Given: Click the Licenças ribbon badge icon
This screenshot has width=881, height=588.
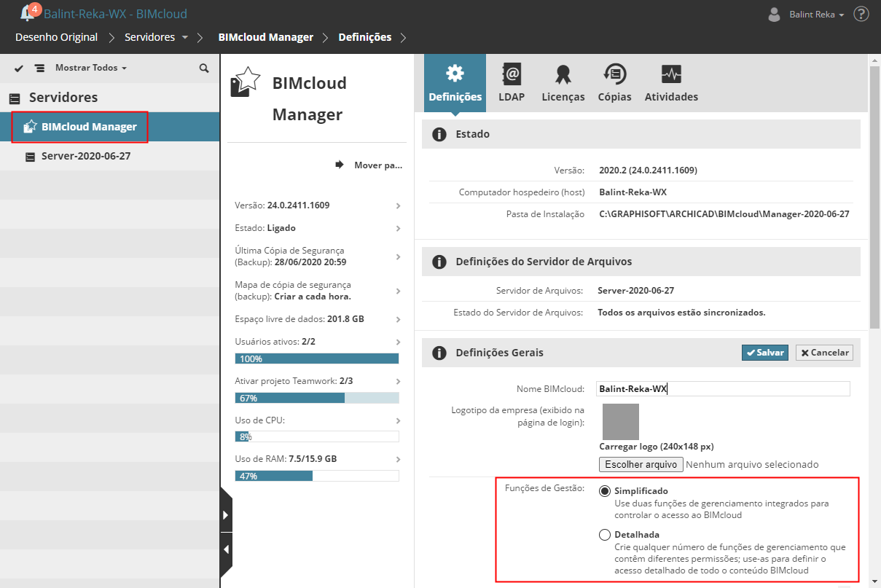Looking at the screenshot, I should pyautogui.click(x=563, y=74).
